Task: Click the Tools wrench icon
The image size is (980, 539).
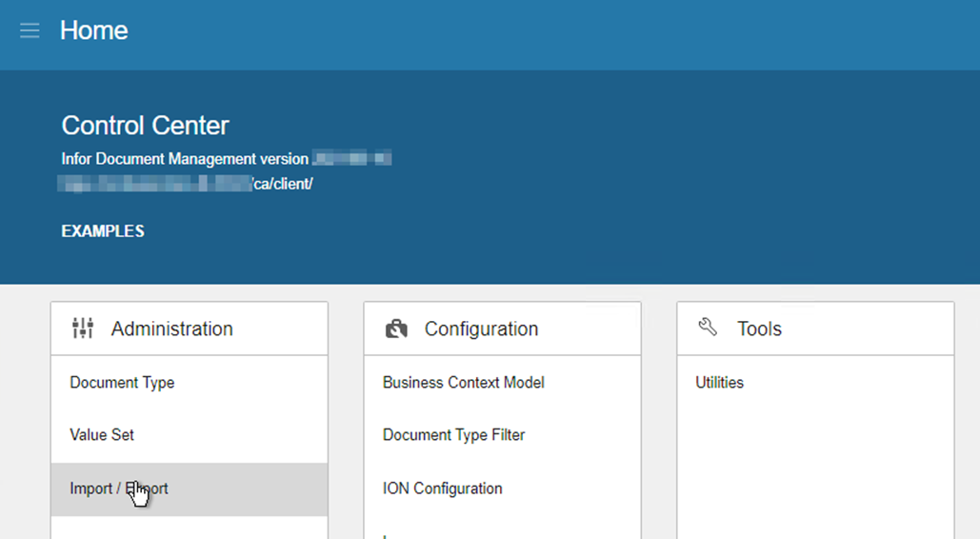Action: point(708,328)
